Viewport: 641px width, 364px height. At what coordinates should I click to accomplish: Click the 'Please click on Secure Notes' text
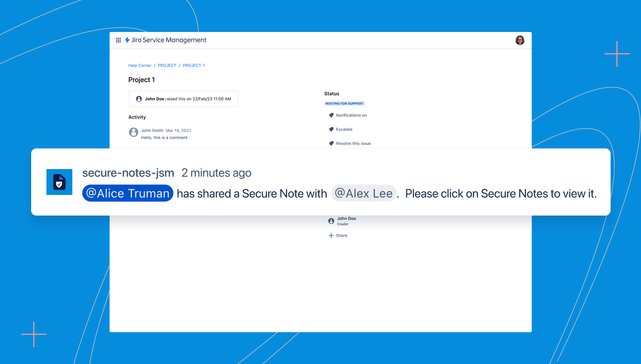point(501,194)
